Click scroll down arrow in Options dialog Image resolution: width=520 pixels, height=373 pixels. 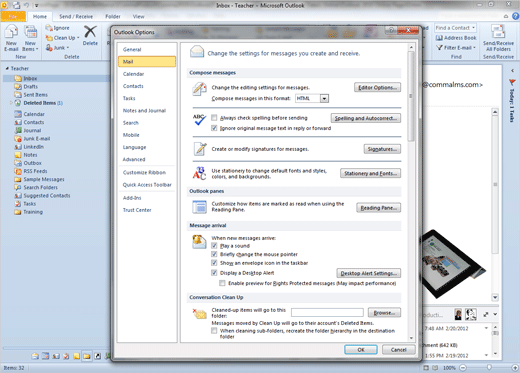(411, 338)
